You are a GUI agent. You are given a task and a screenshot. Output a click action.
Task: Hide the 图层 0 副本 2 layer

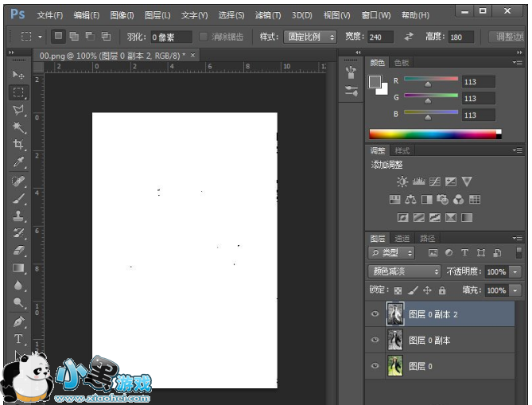[375, 314]
